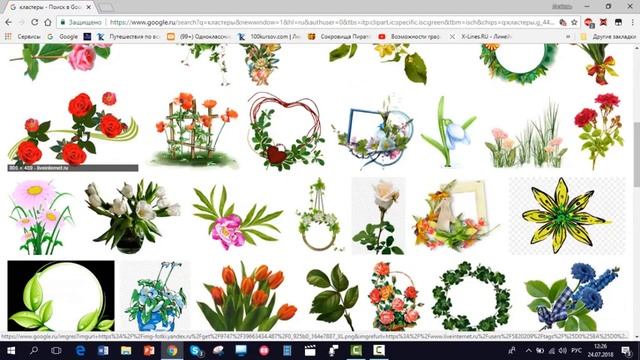Screen dimensions: 640x360
Task: Open a new tab with the tab-strip button
Action: pyautogui.click(x=107, y=7)
